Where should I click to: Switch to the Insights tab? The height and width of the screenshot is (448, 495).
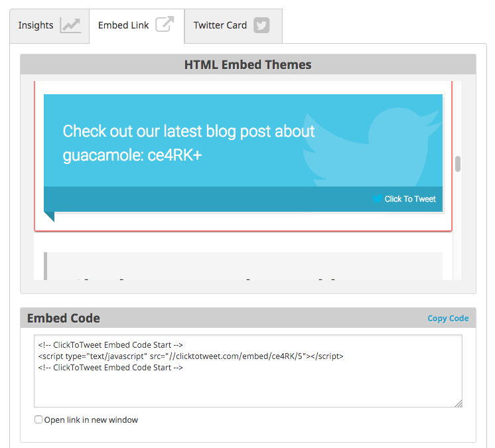50,26
